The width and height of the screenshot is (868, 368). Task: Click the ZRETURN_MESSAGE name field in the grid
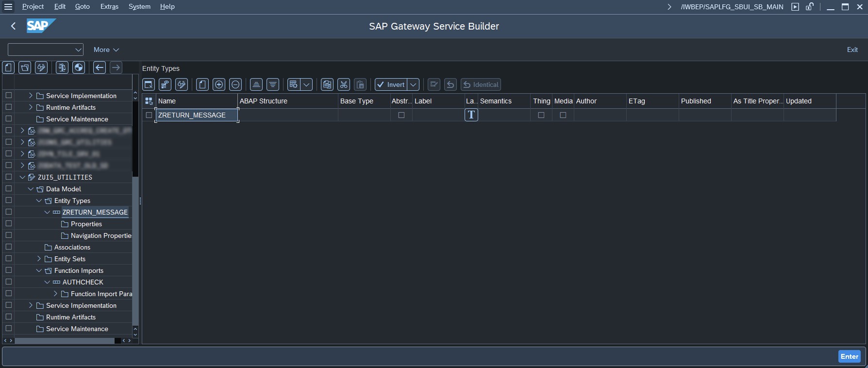pos(197,115)
